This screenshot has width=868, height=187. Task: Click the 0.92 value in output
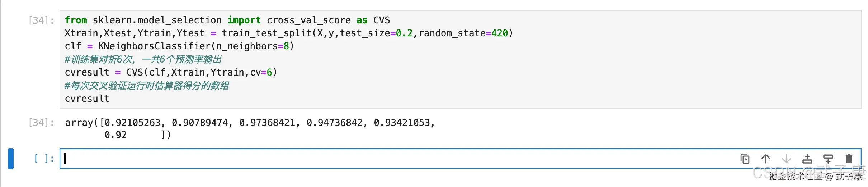(x=115, y=135)
